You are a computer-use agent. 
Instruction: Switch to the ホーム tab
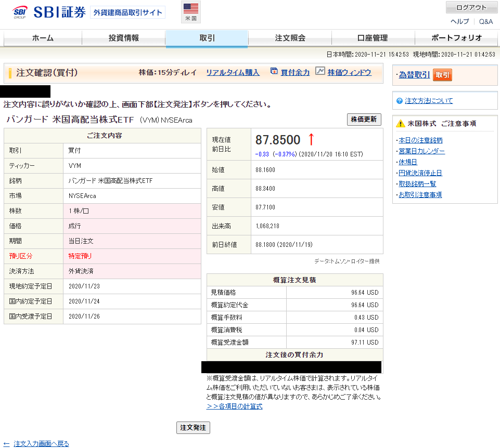click(x=42, y=38)
